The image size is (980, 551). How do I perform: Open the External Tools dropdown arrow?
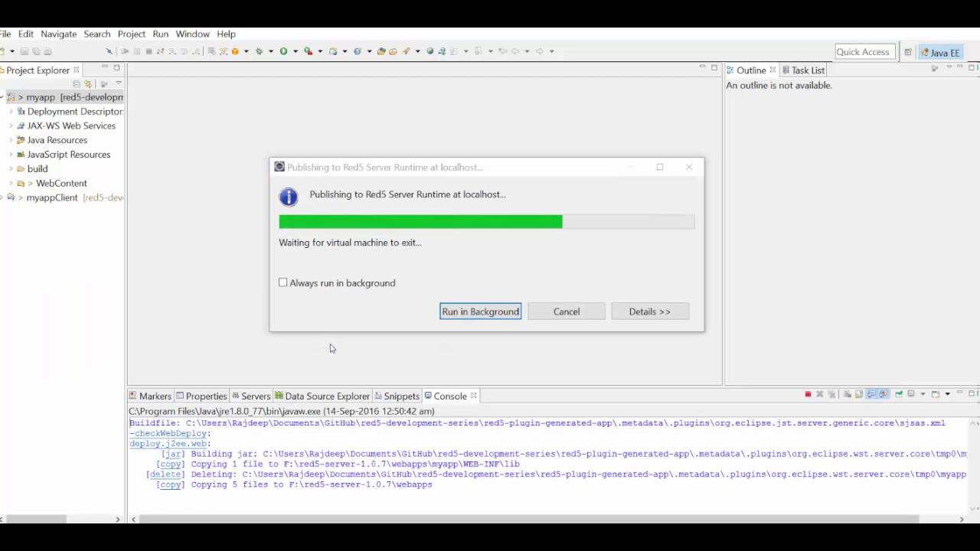tap(320, 51)
